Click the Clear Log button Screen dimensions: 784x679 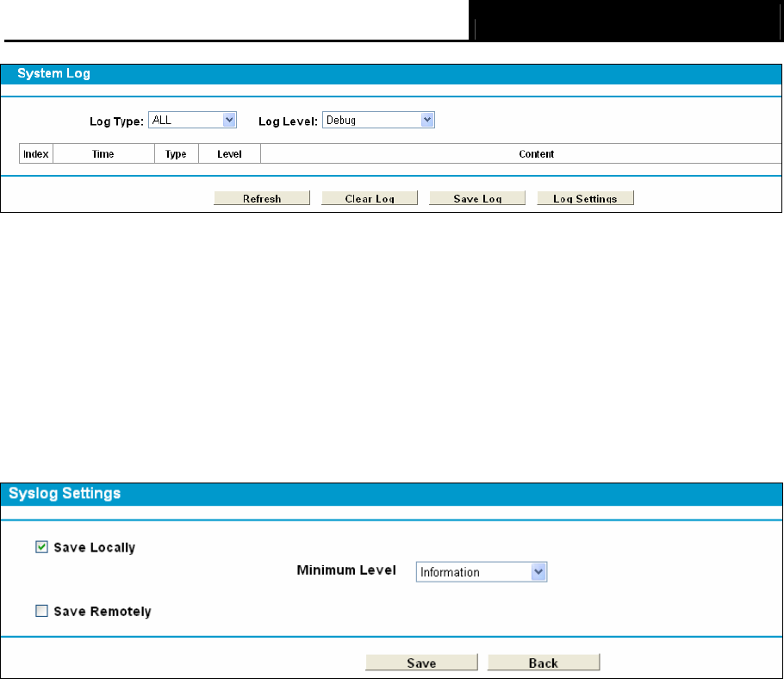[370, 198]
